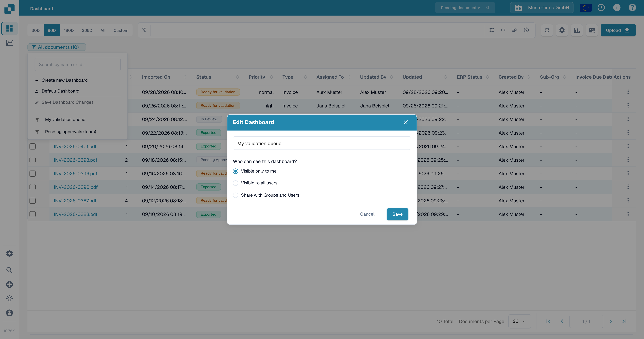Open the sidebar search magnifier icon
Screen dimensions: 644x339
(9, 270)
